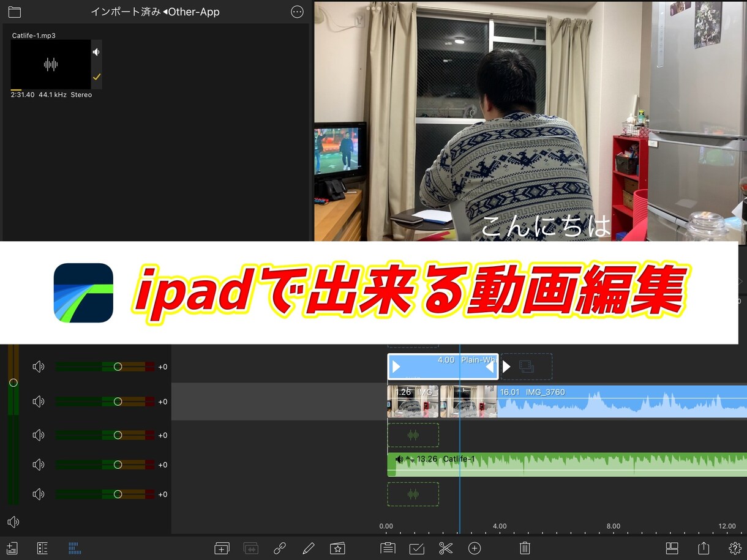Mute the empty audio track below Catlife-1
The width and height of the screenshot is (747, 560).
(x=39, y=494)
